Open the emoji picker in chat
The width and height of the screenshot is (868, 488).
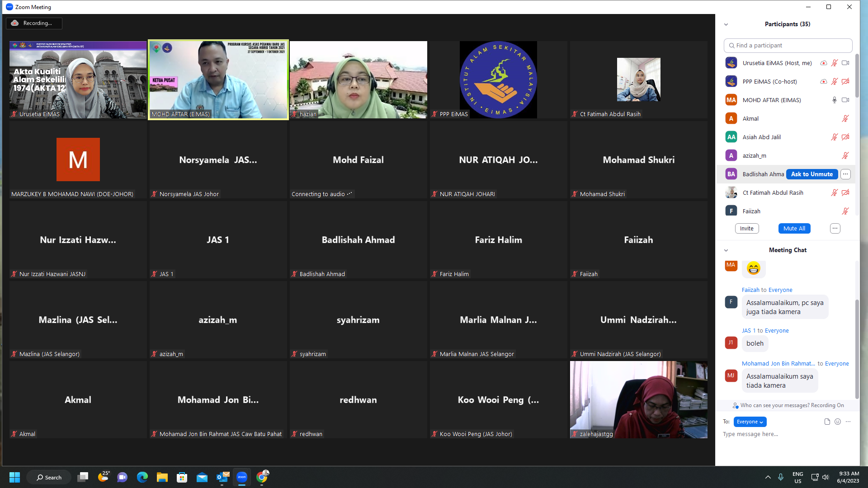point(838,422)
